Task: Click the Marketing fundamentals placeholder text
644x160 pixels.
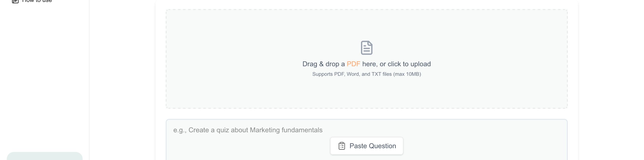Action: point(286,130)
